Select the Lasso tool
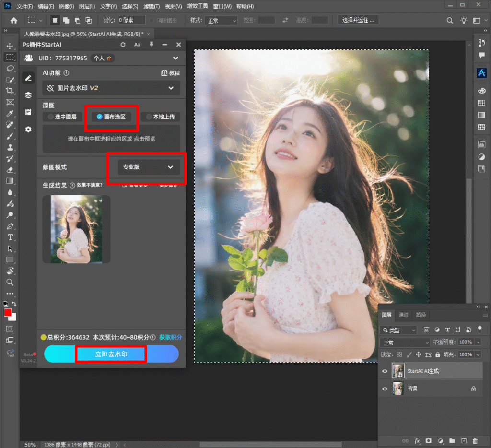 point(10,69)
